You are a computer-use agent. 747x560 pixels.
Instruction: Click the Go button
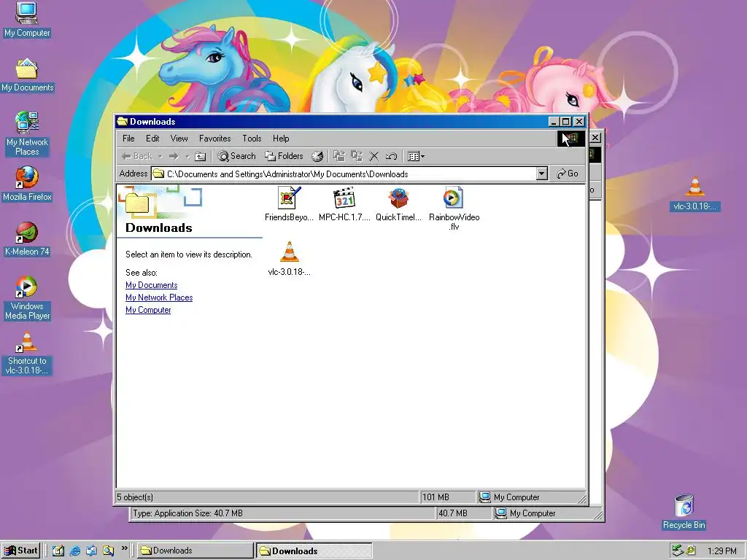(568, 174)
